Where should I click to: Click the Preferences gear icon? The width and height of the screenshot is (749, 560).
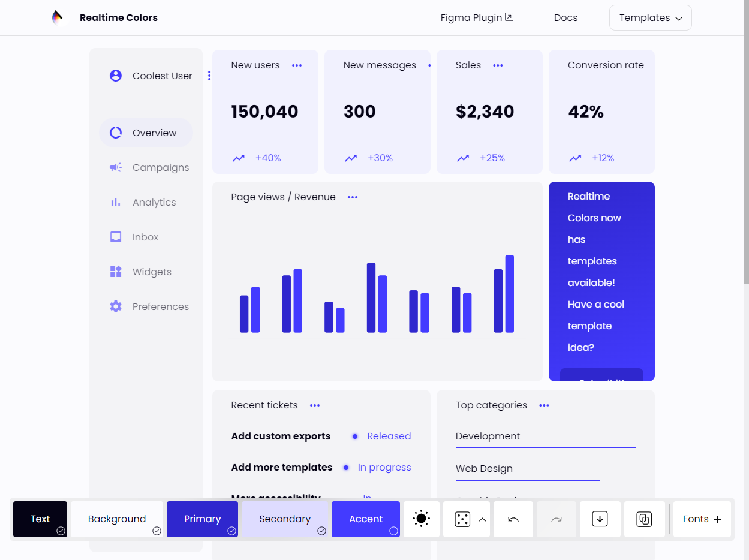coord(116,306)
